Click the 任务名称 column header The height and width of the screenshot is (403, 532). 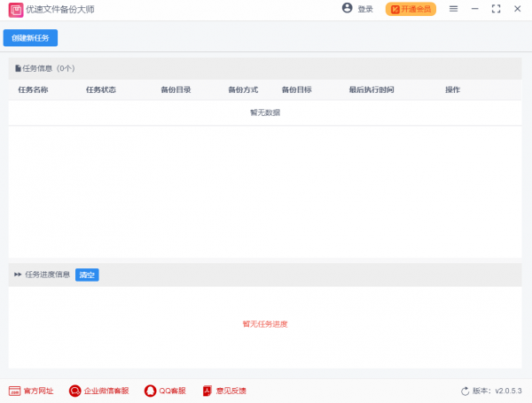tap(33, 89)
